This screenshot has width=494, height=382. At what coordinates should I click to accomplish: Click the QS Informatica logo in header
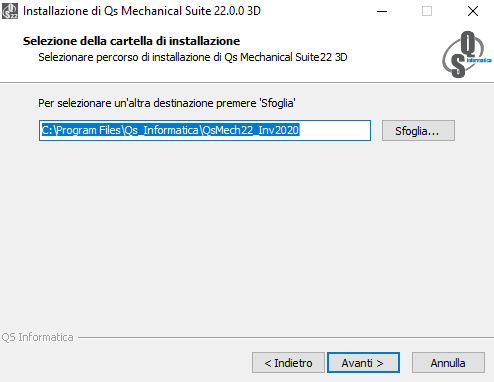(466, 55)
